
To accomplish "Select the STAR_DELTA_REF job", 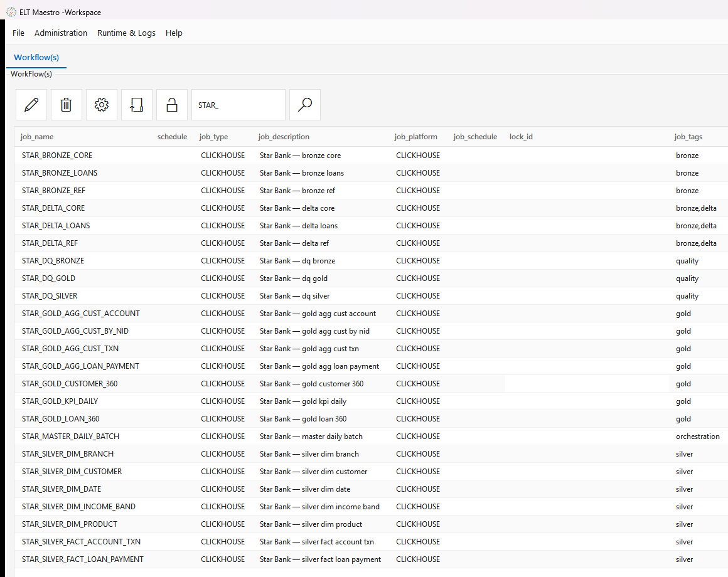I will (50, 243).
